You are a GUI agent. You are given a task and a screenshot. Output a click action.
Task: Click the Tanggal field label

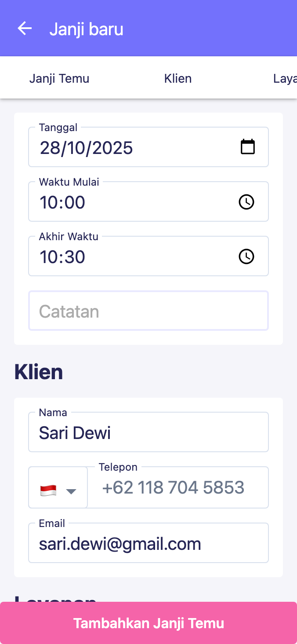click(58, 128)
